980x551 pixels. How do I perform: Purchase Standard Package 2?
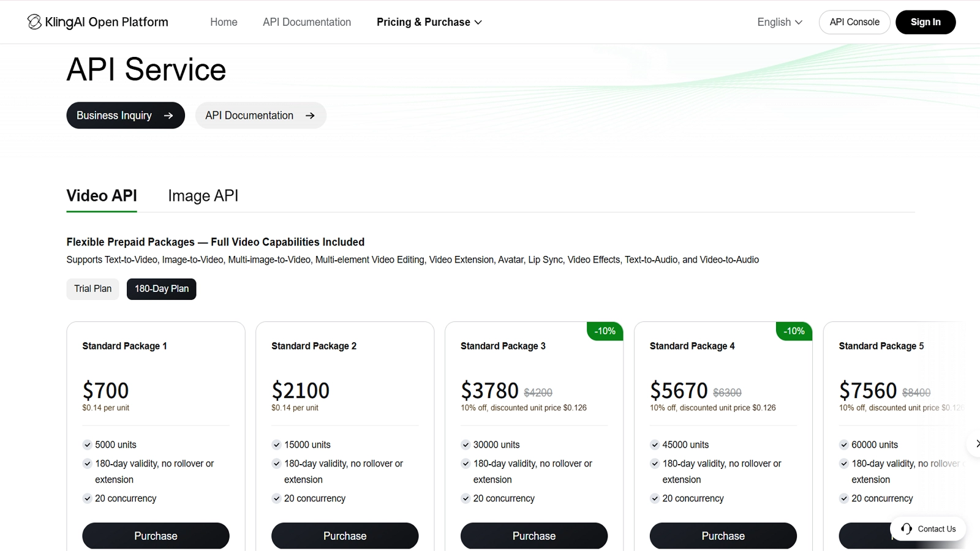click(x=345, y=536)
